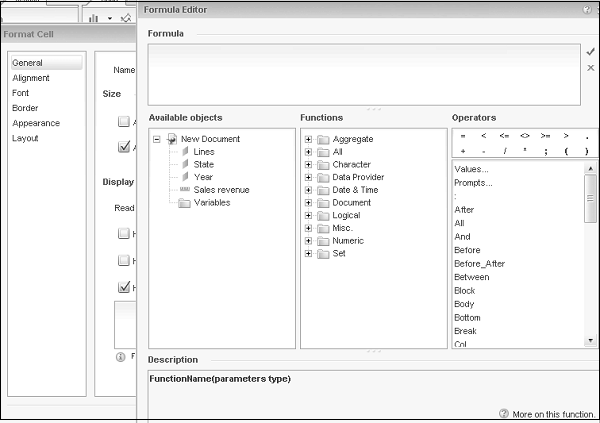This screenshot has width=600, height=423.
Task: Insert the not-equal <> operator
Action: click(524, 135)
